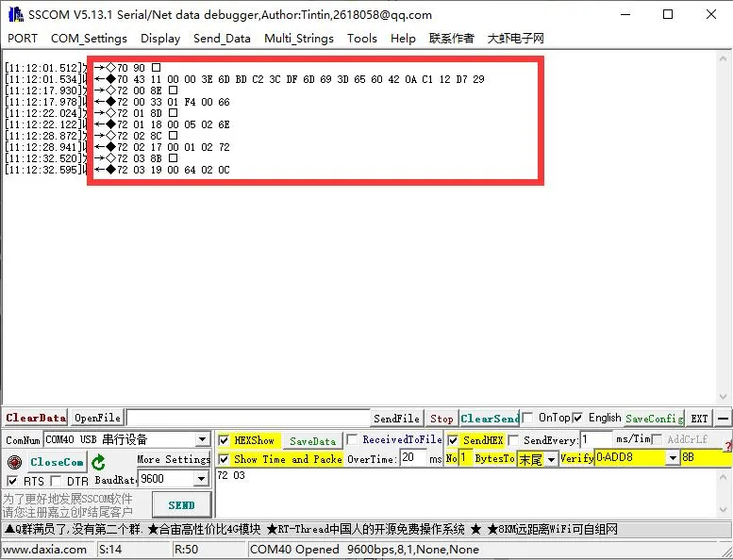This screenshot has height=560, width=733.
Task: Open the 大虾电子网 menu
Action: click(x=516, y=39)
